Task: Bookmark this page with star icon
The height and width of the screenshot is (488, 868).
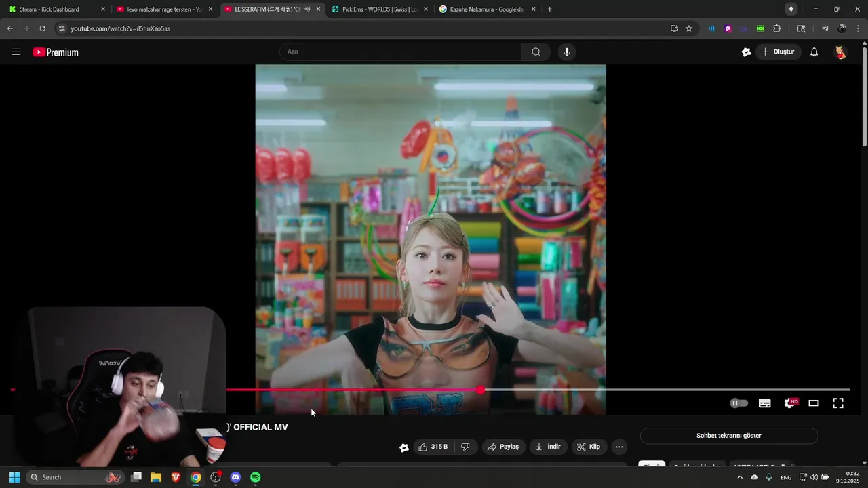Action: (689, 28)
